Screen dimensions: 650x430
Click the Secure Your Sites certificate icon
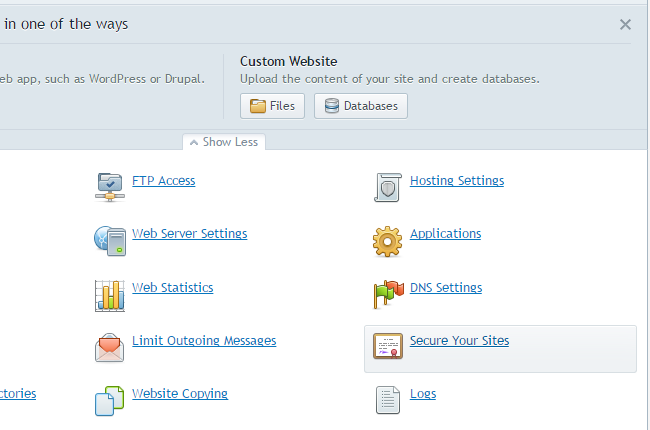coord(388,346)
